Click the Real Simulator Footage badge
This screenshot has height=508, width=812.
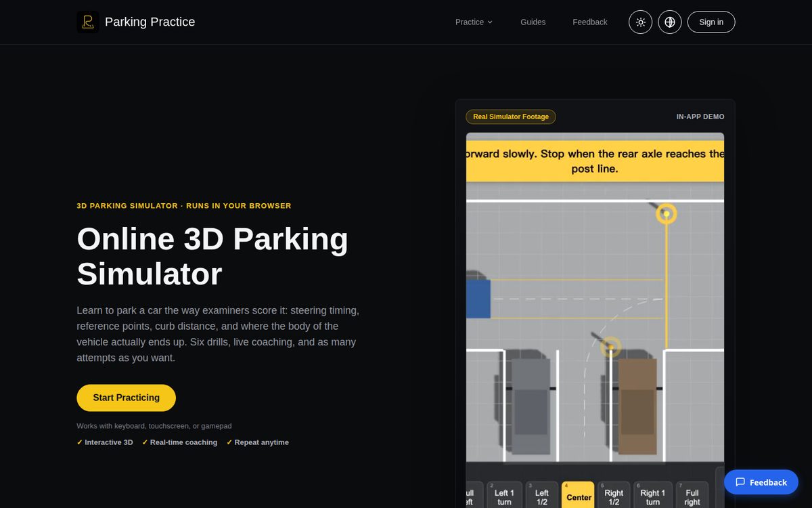click(x=511, y=117)
